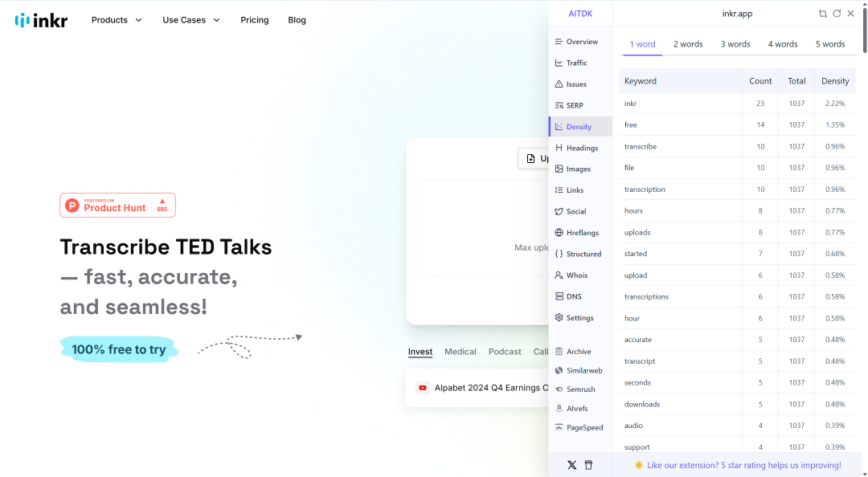Image resolution: width=868 pixels, height=477 pixels.
Task: Click the YouTube icon on Alpabet card
Action: point(423,388)
